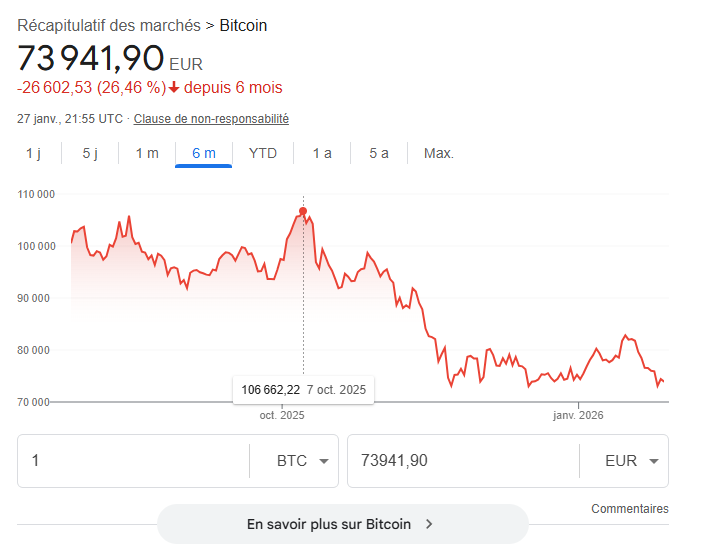Open the BTC currency dropdown
This screenshot has width=719, height=557.
(x=303, y=461)
